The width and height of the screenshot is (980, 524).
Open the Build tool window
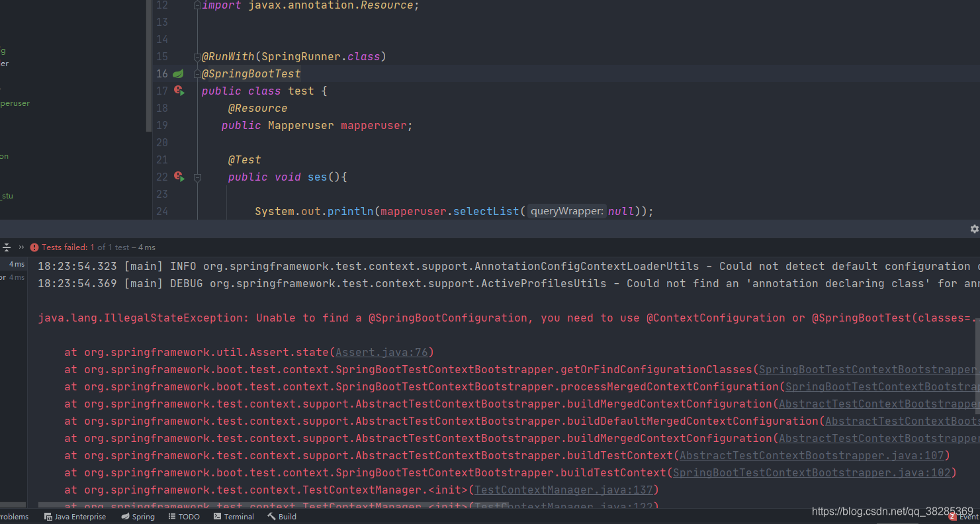pyautogui.click(x=282, y=517)
